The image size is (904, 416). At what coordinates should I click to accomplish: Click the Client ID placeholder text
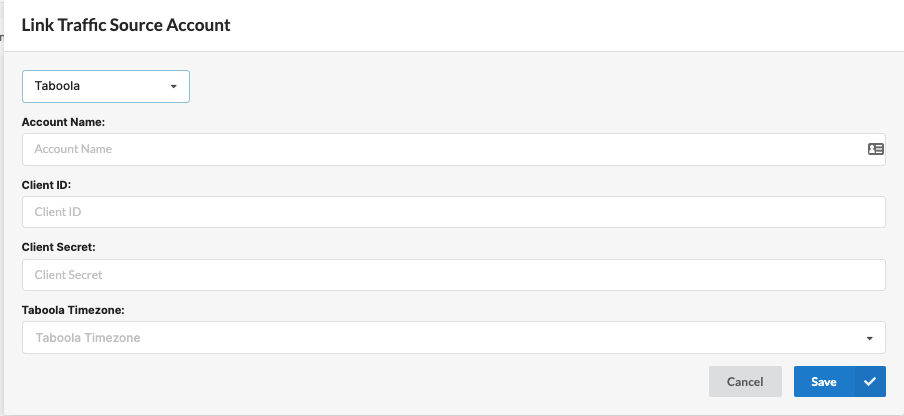[58, 212]
